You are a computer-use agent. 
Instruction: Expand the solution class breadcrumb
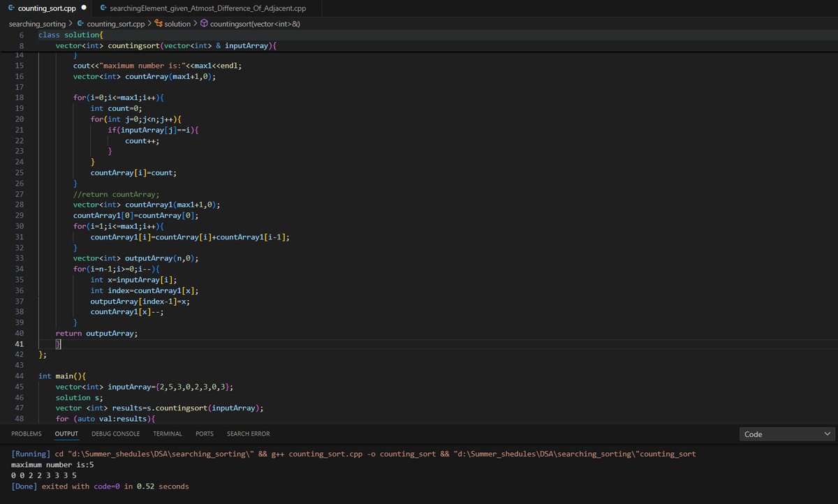coord(177,24)
